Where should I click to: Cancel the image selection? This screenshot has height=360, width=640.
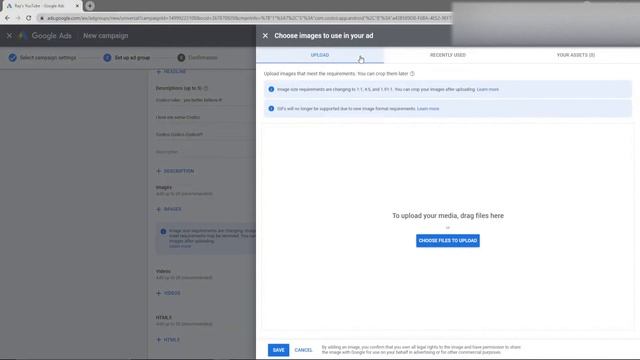[x=303, y=350]
